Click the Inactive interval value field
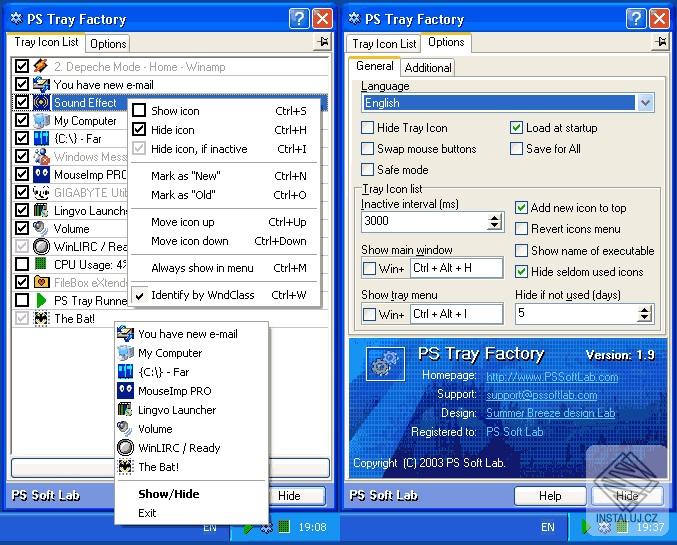 (x=425, y=222)
